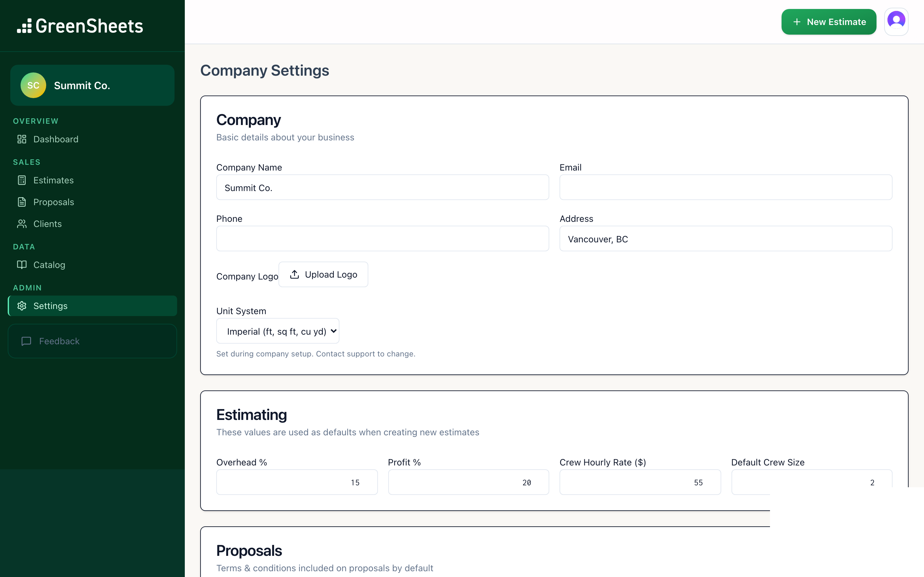Screen dimensions: 924x577
Task: Click the GreenSheets logo icon
Action: coord(24,26)
